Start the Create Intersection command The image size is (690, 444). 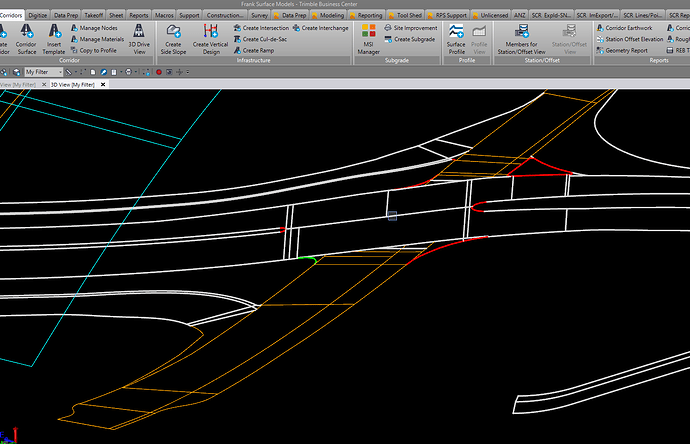click(261, 28)
